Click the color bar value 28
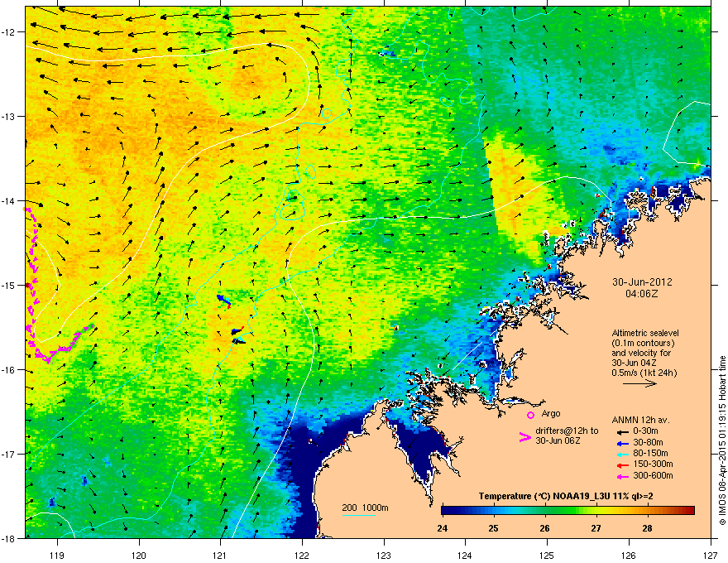This screenshot has width=728, height=563. coord(647,528)
